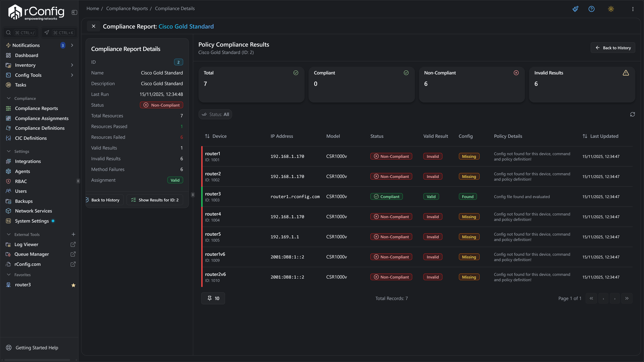This screenshot has width=644, height=362.
Task: Go to the previous page of results
Action: pos(603,298)
